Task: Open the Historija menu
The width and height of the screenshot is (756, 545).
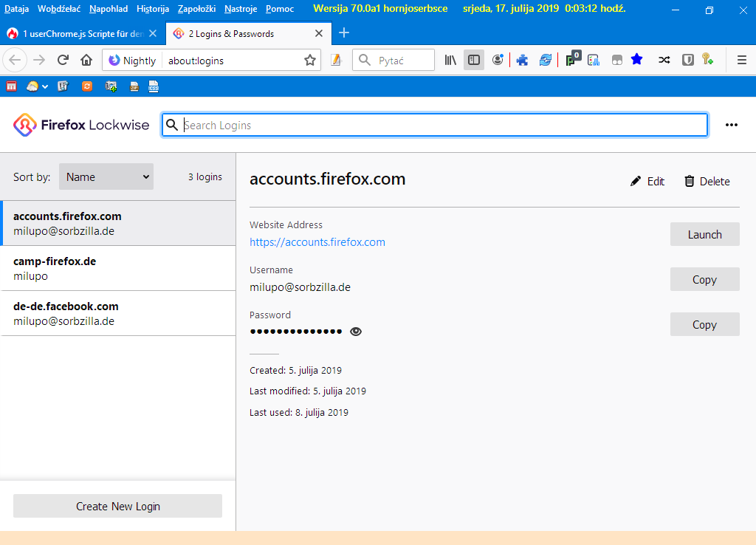Action: coord(152,9)
